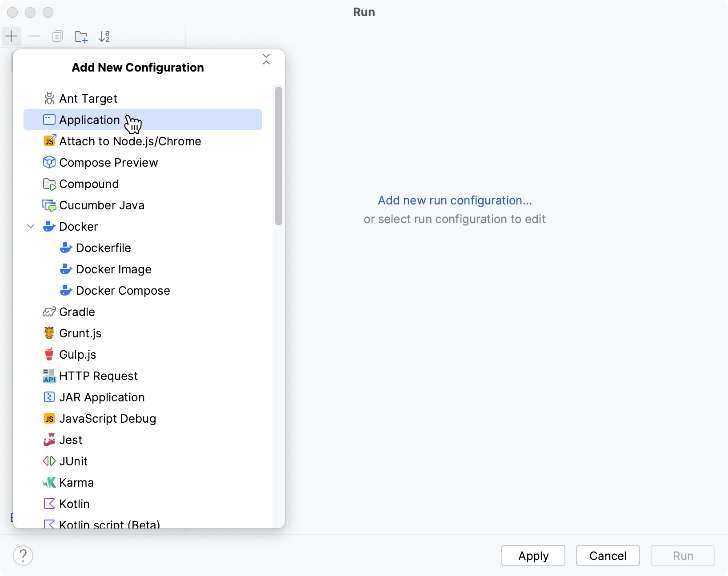Click the Kotlin script (Beta) icon
728x576 pixels.
pyautogui.click(x=49, y=524)
